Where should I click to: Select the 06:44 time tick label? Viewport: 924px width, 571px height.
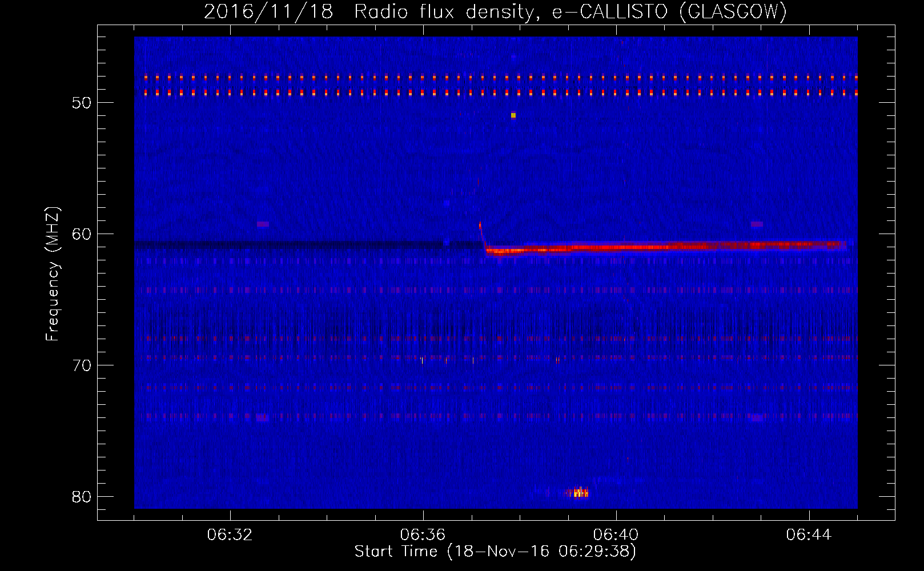coord(809,535)
